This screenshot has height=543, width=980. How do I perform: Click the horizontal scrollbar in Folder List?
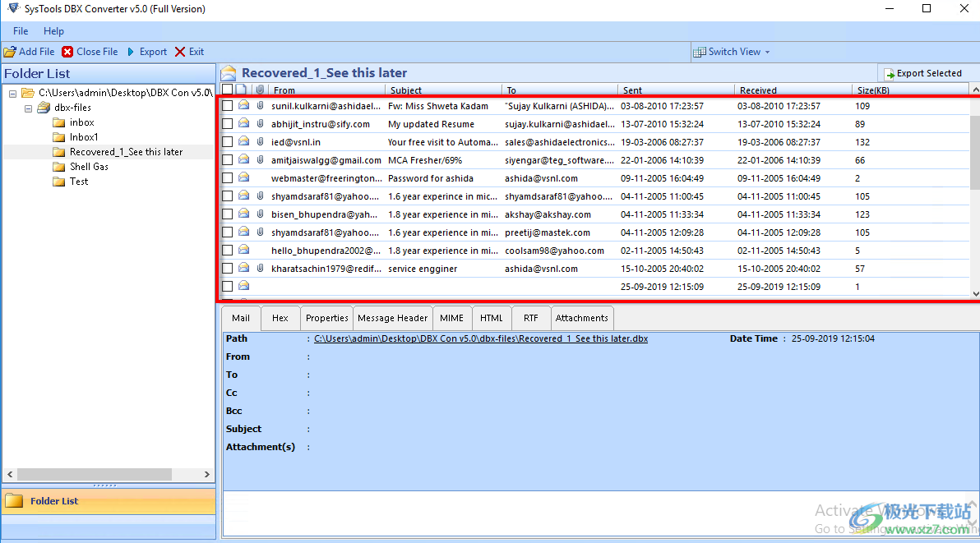pos(95,474)
